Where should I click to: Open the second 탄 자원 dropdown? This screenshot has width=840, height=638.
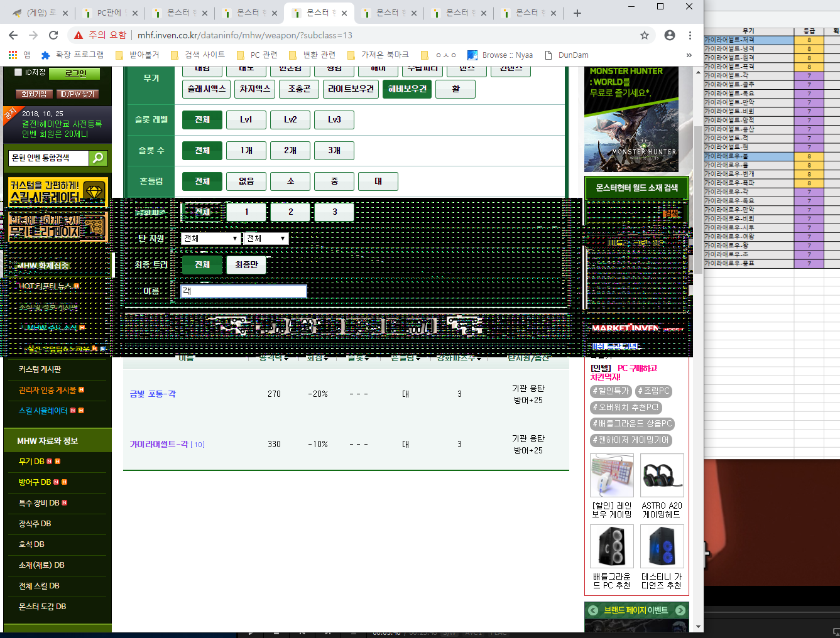point(266,239)
